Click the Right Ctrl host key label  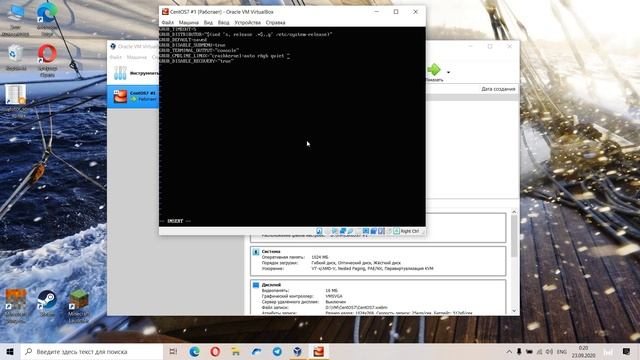[409, 231]
